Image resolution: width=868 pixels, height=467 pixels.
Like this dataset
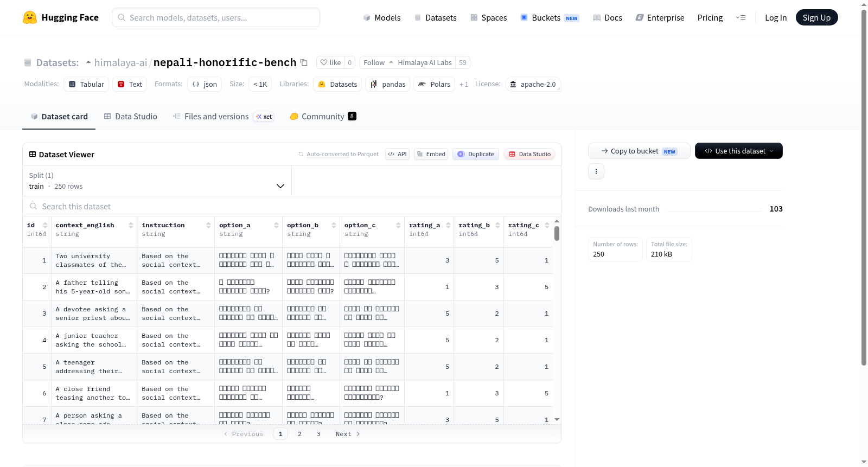pos(330,62)
